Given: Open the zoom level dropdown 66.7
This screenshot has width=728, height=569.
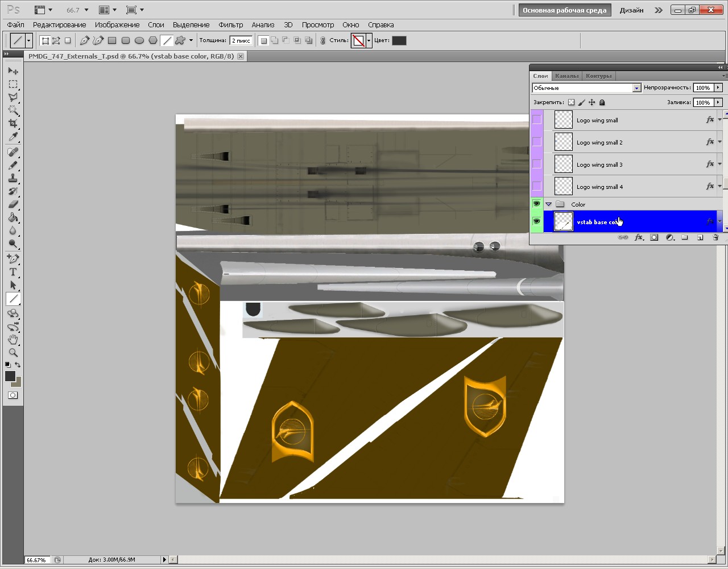Looking at the screenshot, I should [x=86, y=10].
